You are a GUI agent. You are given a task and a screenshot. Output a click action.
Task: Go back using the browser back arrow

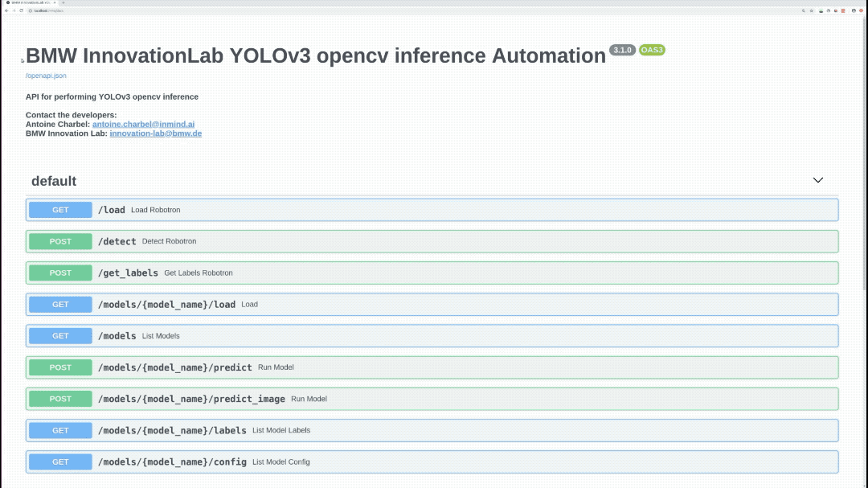tap(6, 10)
